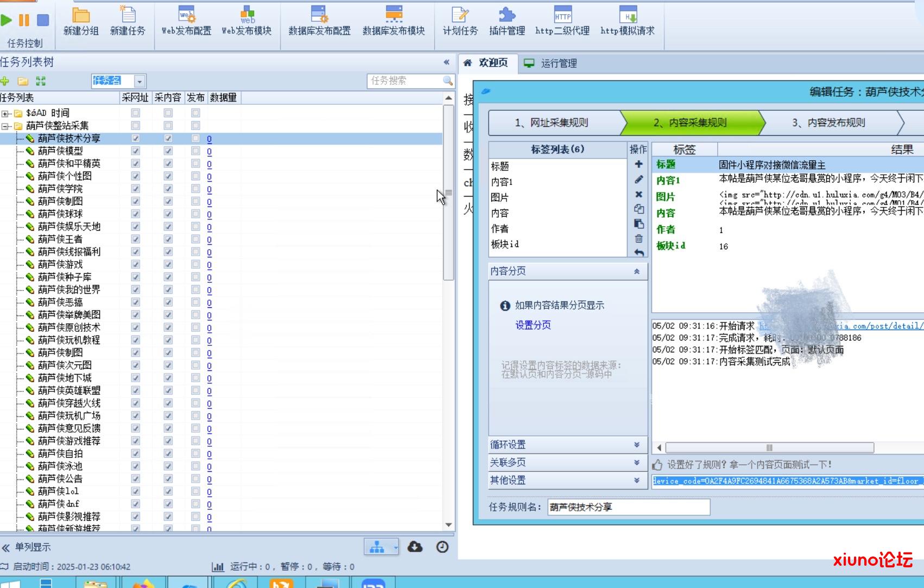Toggle 采网址 checkbox for 葫芦侠学院
This screenshot has width=924, height=588.
(x=136, y=189)
